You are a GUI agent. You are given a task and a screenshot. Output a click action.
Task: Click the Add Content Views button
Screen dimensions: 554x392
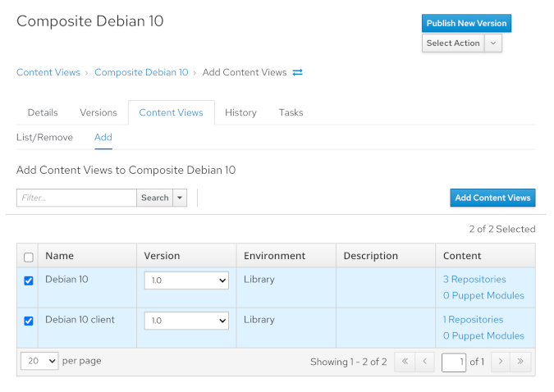pos(492,198)
